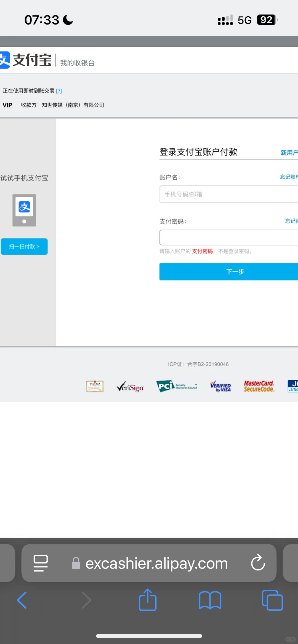Open the Safari page settings reader icon
The width and height of the screenshot is (298, 644).
point(41,563)
